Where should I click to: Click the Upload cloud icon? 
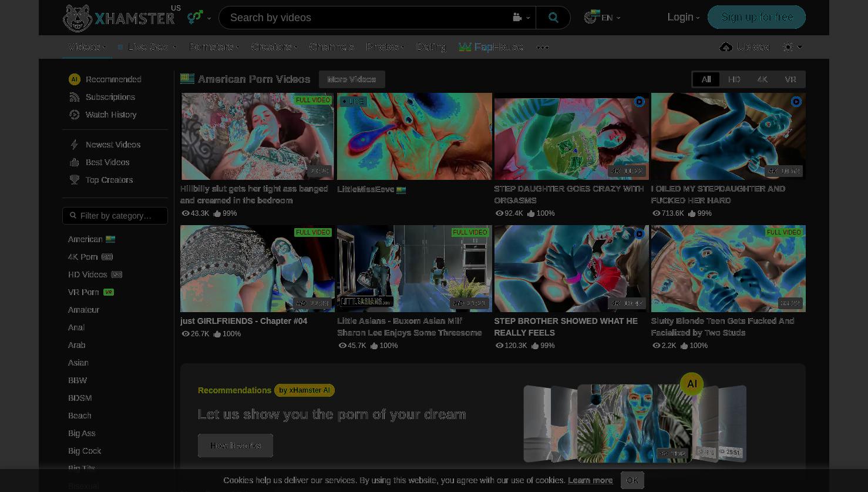(726, 47)
